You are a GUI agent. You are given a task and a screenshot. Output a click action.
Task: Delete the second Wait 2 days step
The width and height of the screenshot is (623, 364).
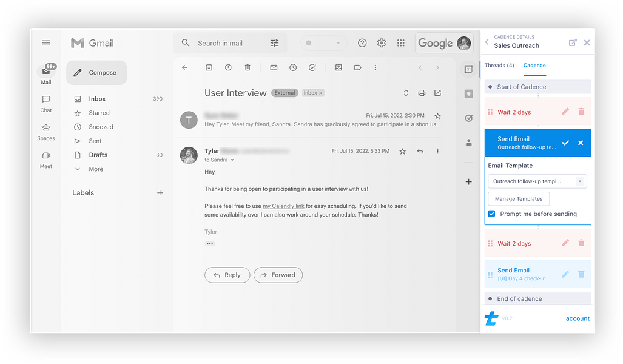coord(581,243)
